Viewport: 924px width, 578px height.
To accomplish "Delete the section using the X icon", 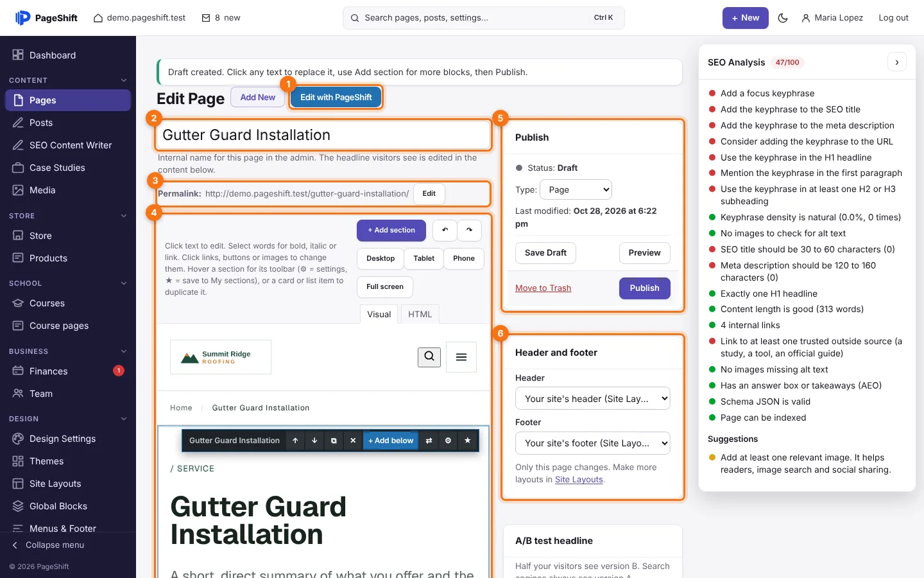I will 353,441.
